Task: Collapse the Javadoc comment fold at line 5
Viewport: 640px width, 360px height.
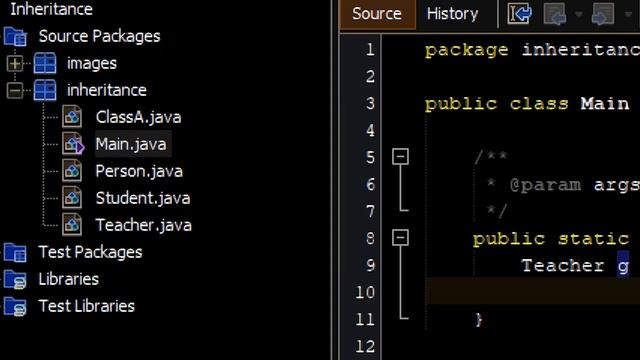Action: pos(400,157)
